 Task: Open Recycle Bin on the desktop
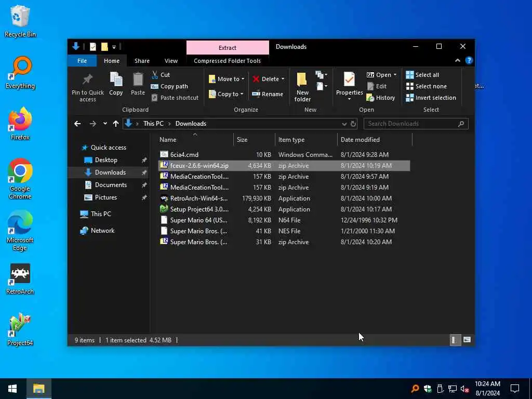point(20,21)
